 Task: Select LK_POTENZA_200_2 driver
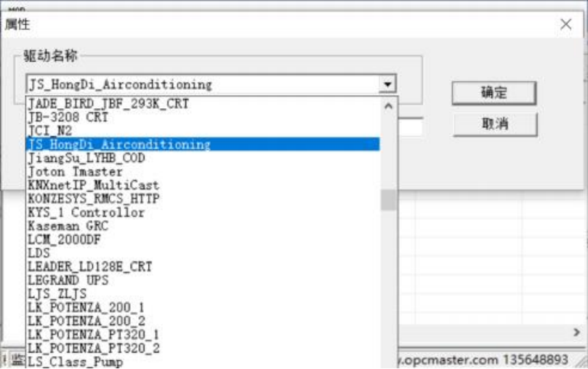pyautogui.click(x=203, y=321)
